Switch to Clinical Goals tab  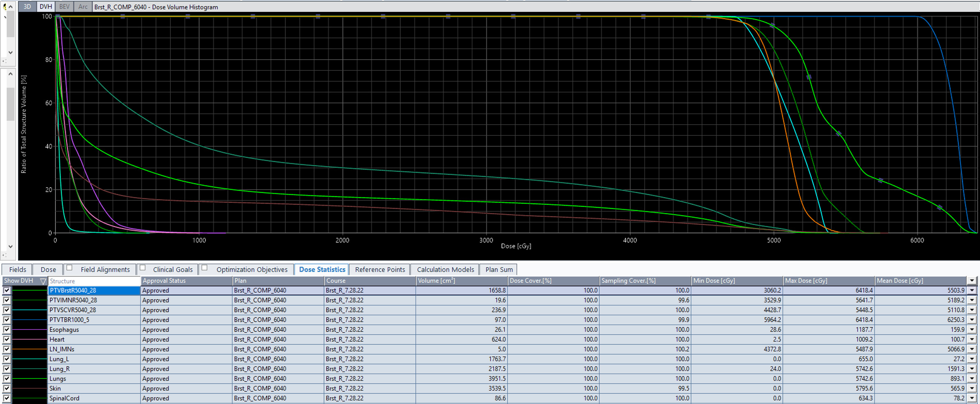tap(173, 269)
